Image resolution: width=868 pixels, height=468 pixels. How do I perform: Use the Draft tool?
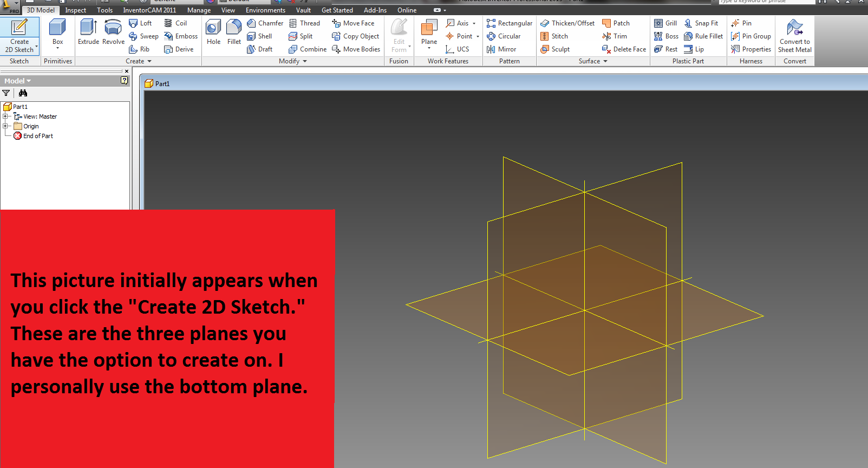point(259,49)
